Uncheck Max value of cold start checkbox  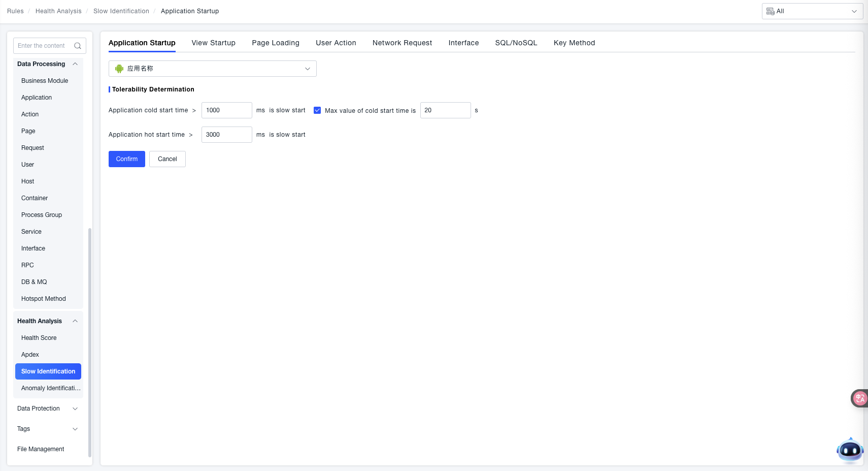pyautogui.click(x=317, y=110)
